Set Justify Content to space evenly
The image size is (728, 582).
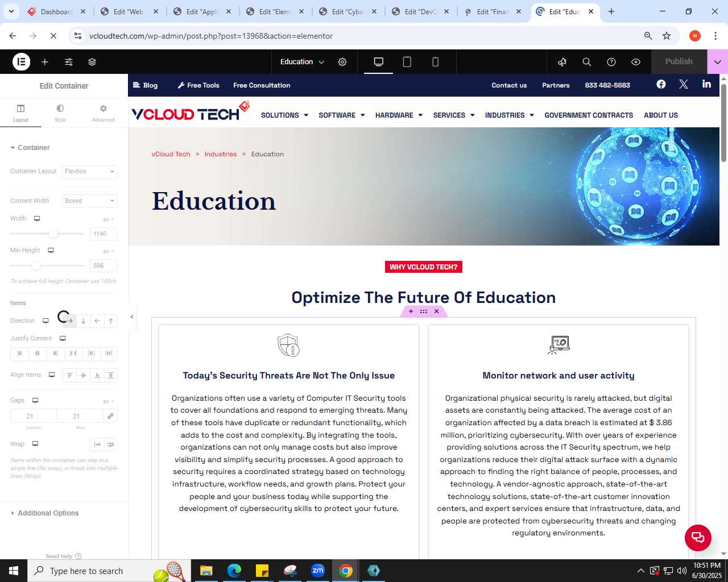[109, 354]
